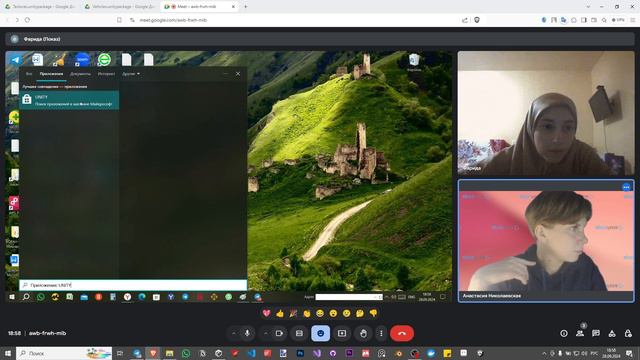This screenshot has height=360, width=640.
Task: Send the thumbs down reaction
Action: (373, 313)
